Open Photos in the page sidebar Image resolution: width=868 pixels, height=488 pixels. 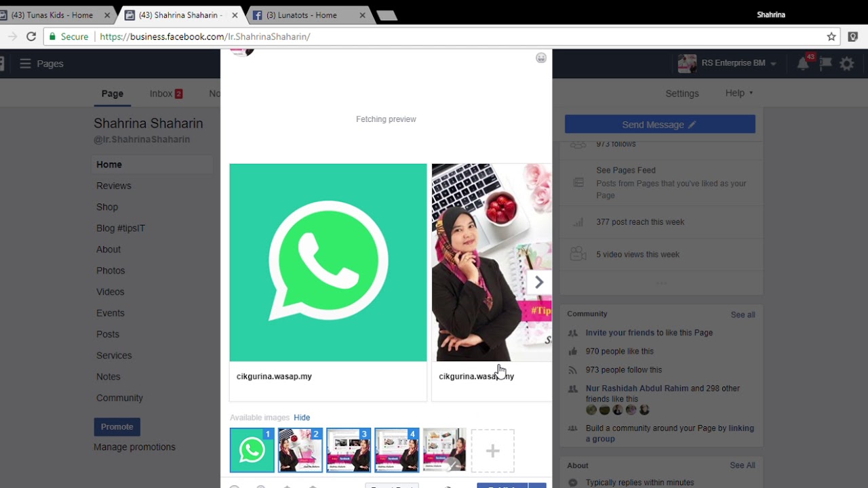(111, 270)
